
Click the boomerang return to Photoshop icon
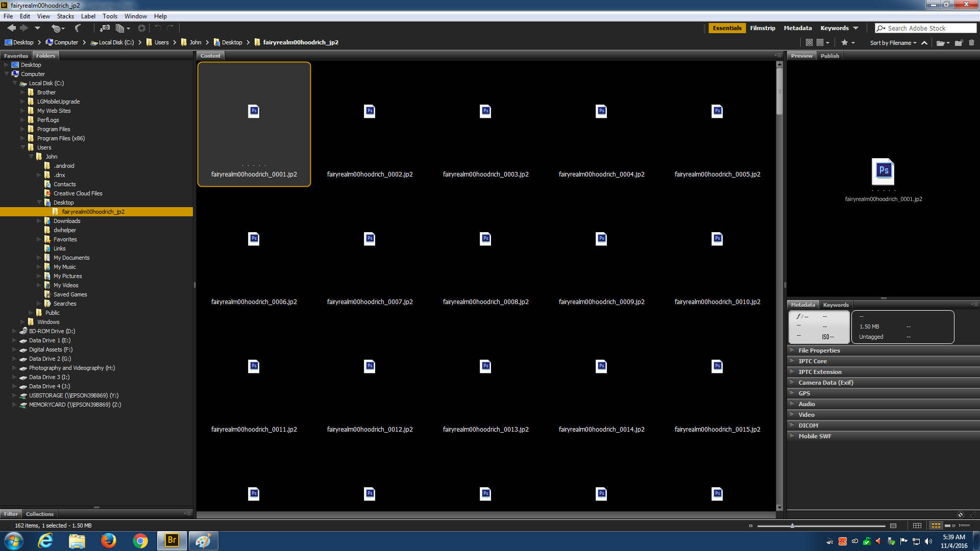78,28
